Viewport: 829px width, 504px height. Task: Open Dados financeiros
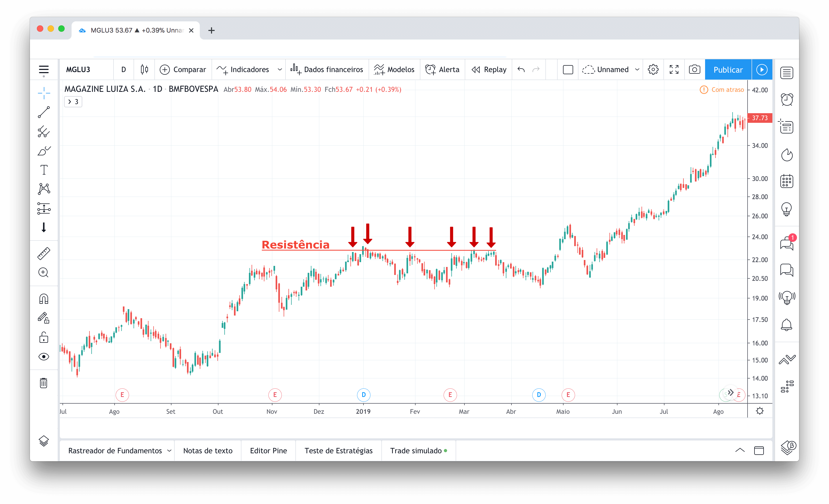[x=327, y=70]
